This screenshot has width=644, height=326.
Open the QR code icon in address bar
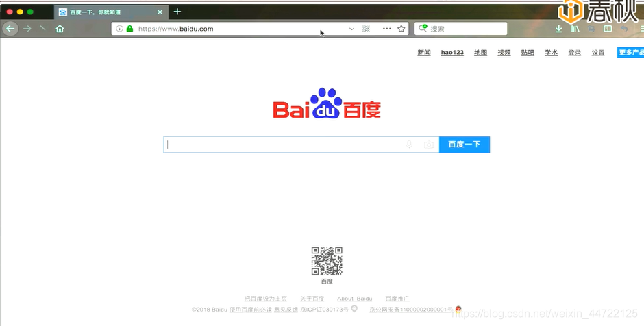point(366,29)
